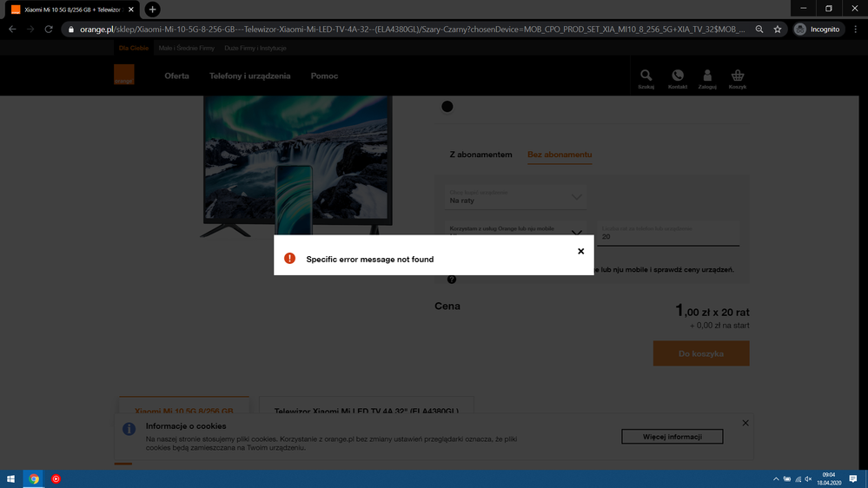868x488 pixels.
Task: Switch to Bez abonamentu tab
Action: [559, 155]
